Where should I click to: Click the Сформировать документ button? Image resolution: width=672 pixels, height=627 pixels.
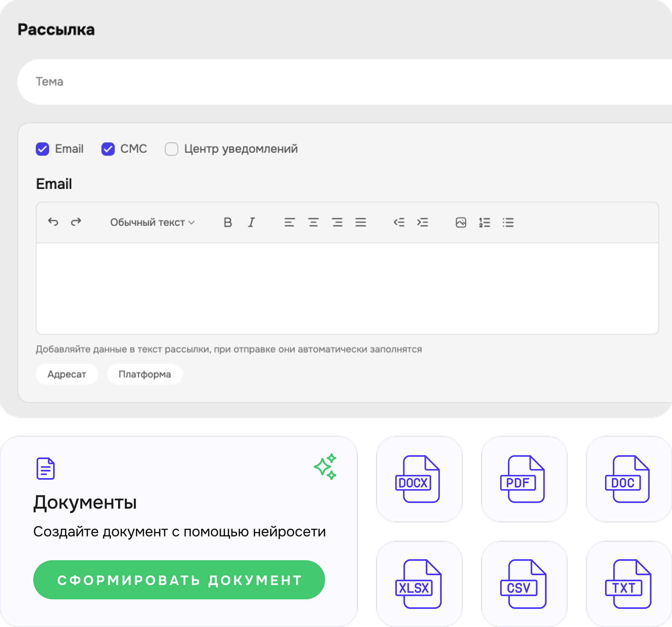179,580
